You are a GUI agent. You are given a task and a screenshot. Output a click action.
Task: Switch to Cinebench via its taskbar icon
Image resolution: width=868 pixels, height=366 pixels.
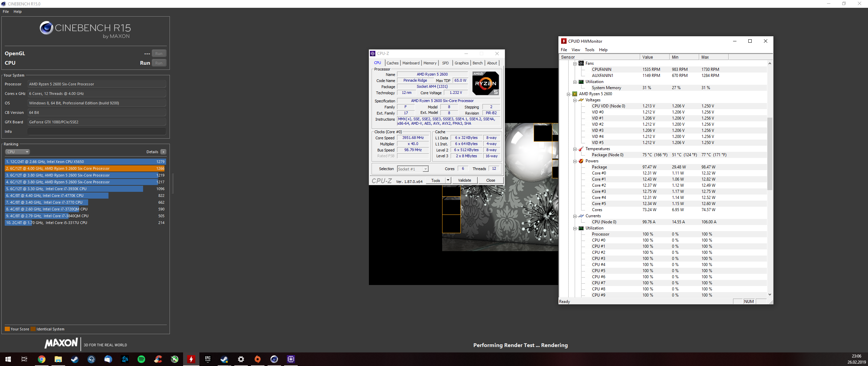click(x=274, y=359)
